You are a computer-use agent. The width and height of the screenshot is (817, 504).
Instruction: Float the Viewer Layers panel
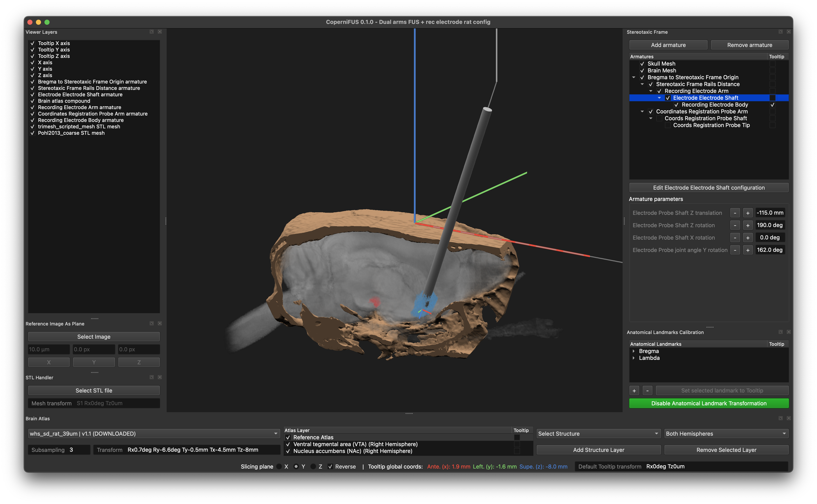pos(152,32)
